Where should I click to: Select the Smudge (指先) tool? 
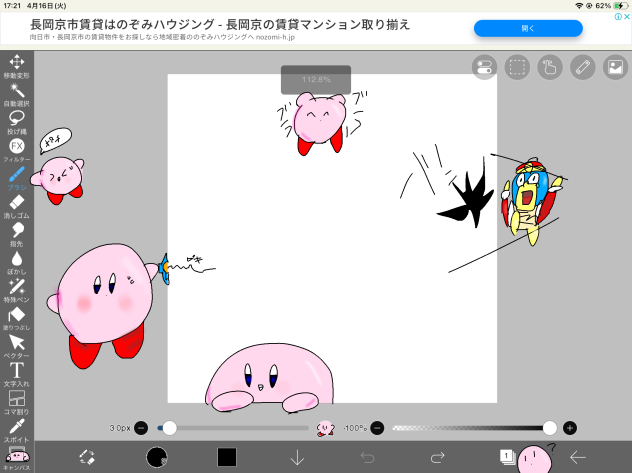(17, 234)
